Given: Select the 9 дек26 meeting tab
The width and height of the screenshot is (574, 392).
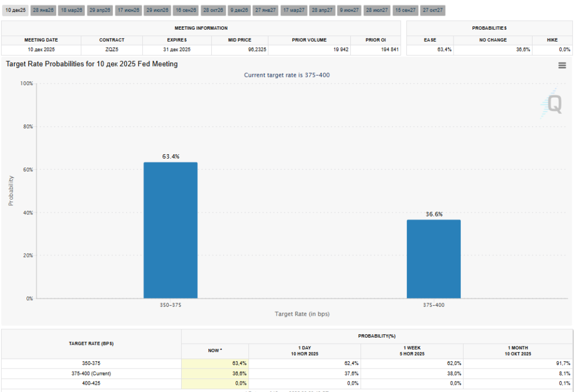Looking at the screenshot, I should (239, 11).
